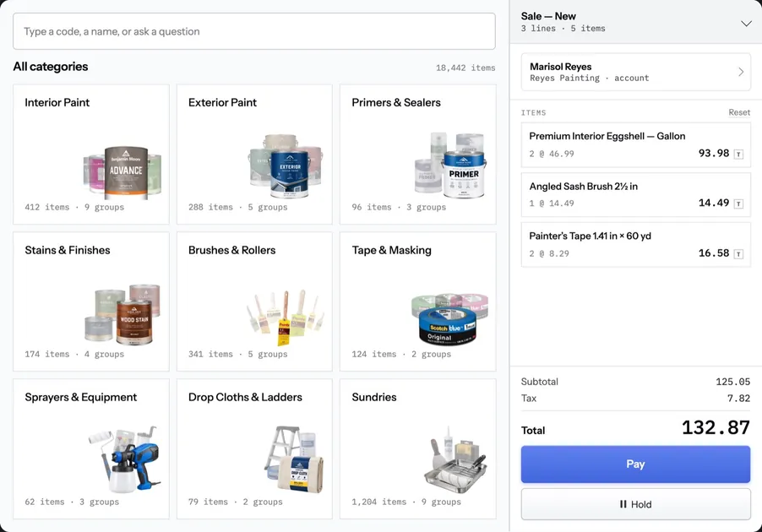
Task: Click the Pay button
Action: (635, 464)
